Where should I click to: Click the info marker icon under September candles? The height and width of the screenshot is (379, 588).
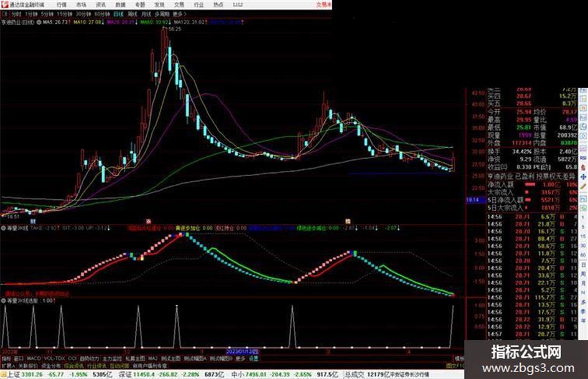click(x=32, y=222)
